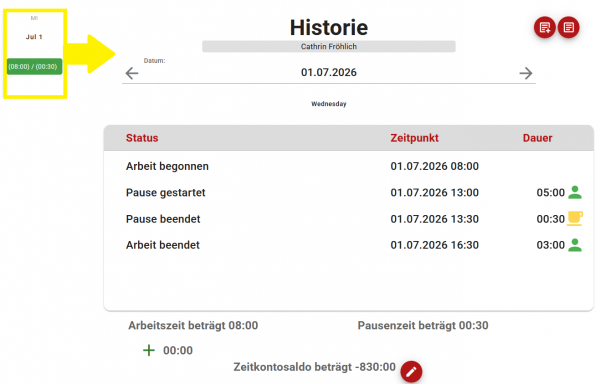Select the Pause beendet row
The width and height of the screenshot is (600, 384).
(x=349, y=219)
